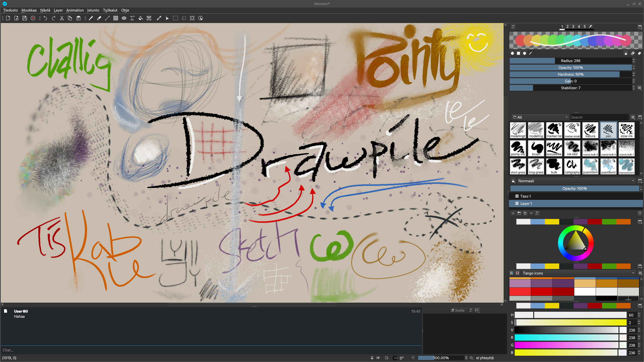
Task: Select the Eraser tool in toolbar
Action: pos(99,18)
